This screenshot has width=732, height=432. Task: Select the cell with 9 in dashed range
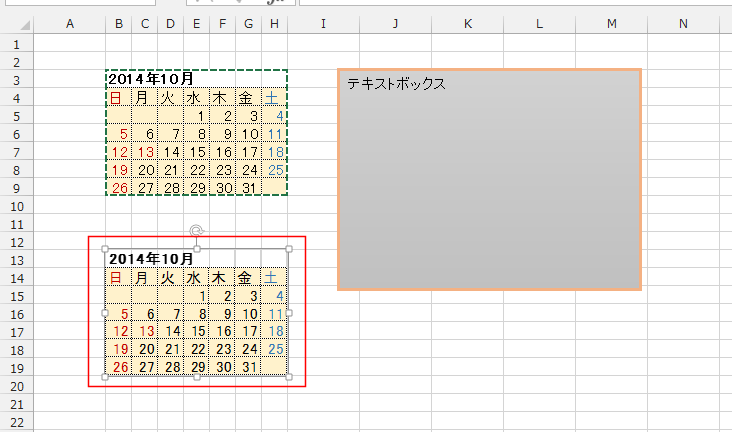point(223,134)
